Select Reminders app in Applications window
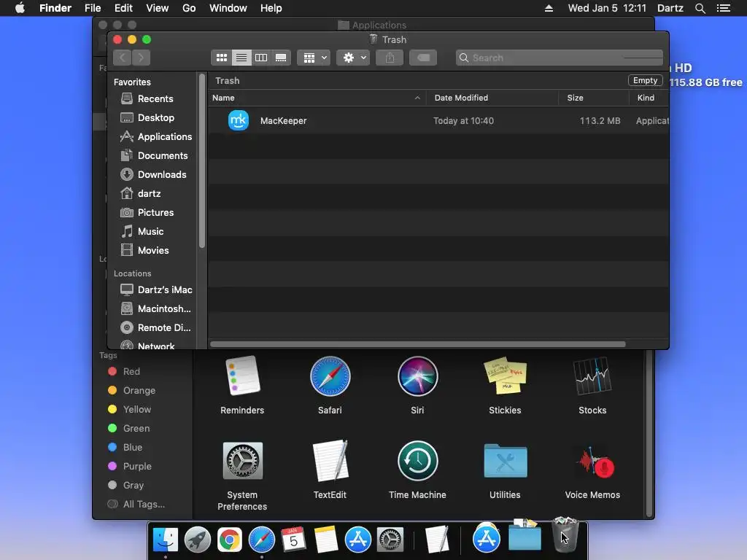 click(242, 386)
